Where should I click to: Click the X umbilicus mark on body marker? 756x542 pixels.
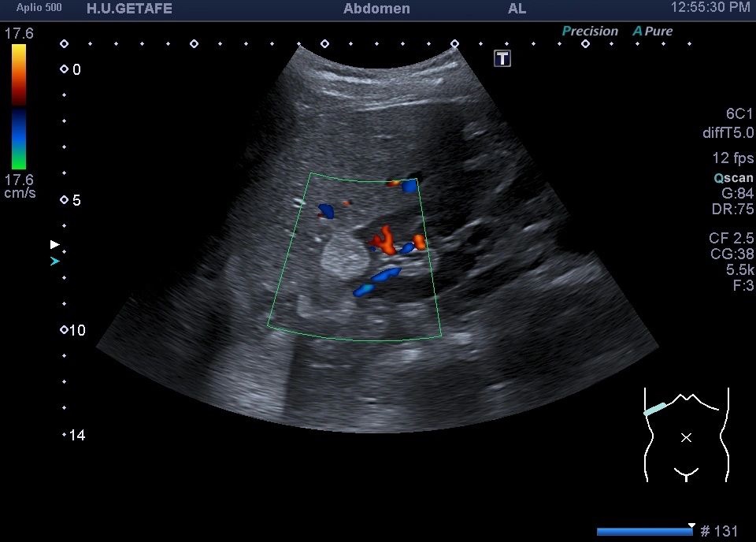pos(686,437)
